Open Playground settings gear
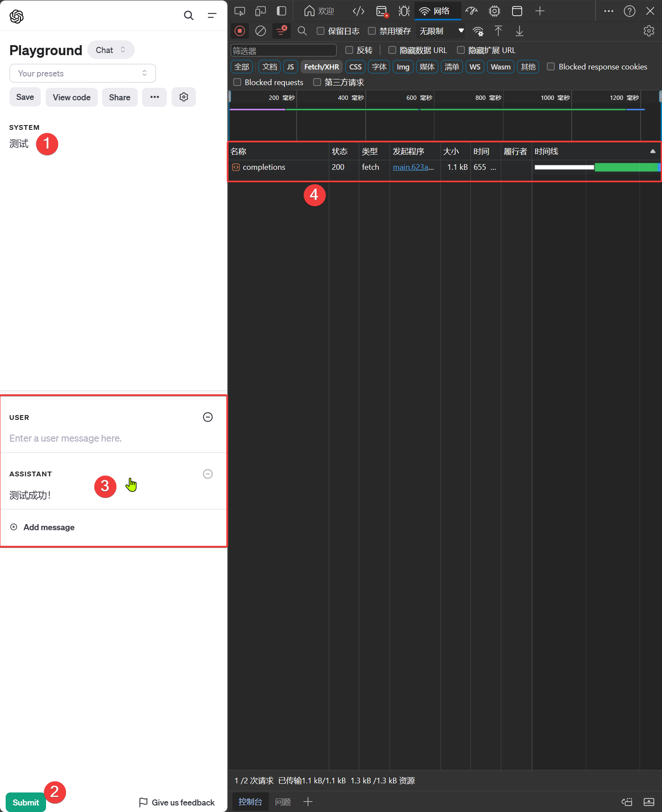 point(184,97)
